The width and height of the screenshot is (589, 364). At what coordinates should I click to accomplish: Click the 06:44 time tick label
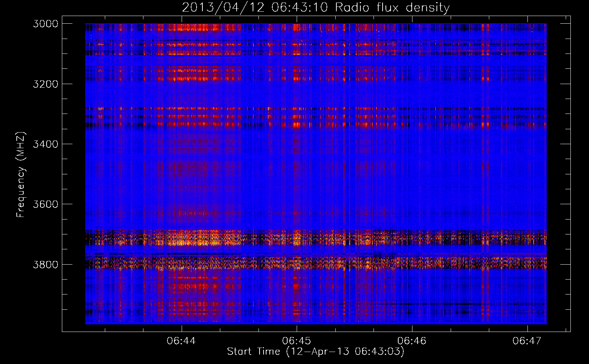point(181,341)
